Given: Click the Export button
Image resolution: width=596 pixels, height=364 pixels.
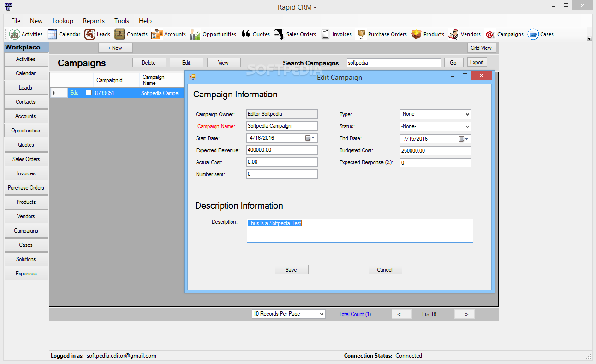Looking at the screenshot, I should [x=477, y=62].
